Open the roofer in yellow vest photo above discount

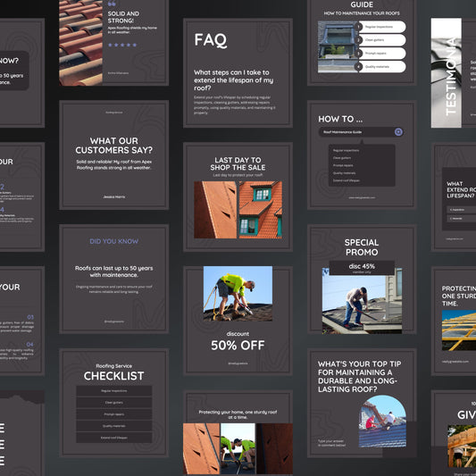[238, 294]
